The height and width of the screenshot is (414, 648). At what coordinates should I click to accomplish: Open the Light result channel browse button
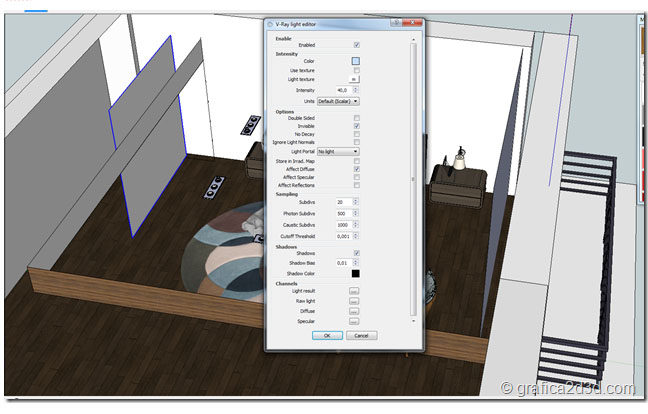coord(354,291)
